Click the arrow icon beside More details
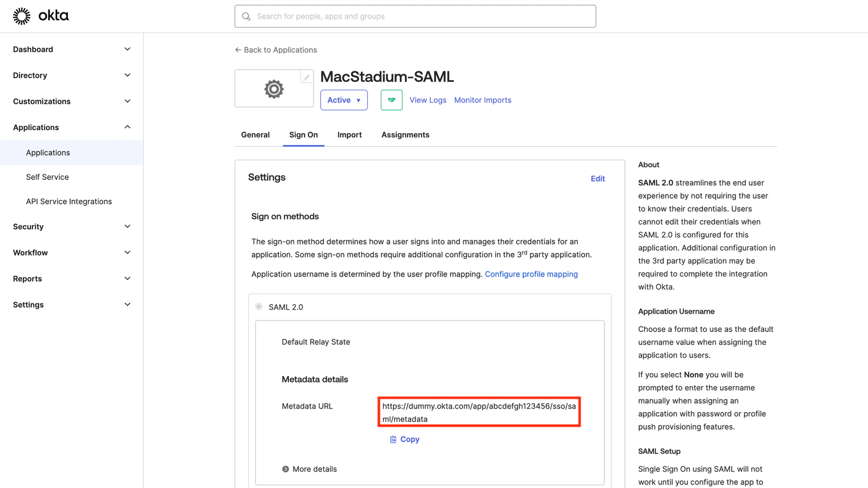This screenshot has width=868, height=488. tap(285, 469)
